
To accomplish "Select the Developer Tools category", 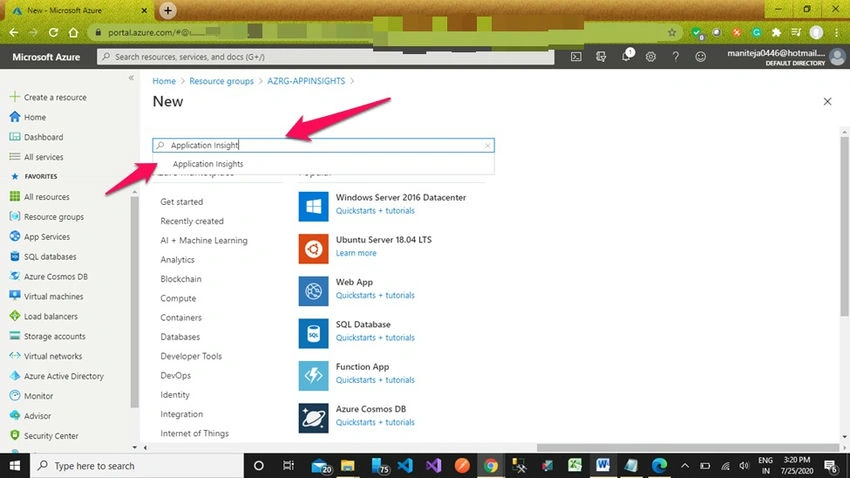I will pos(191,356).
